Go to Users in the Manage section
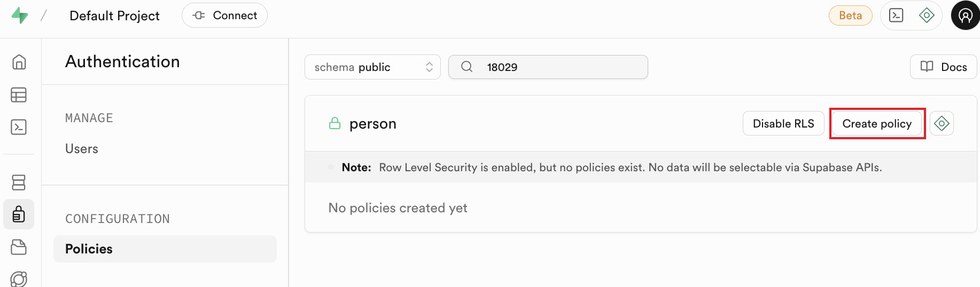980x287 pixels. pyautogui.click(x=82, y=149)
